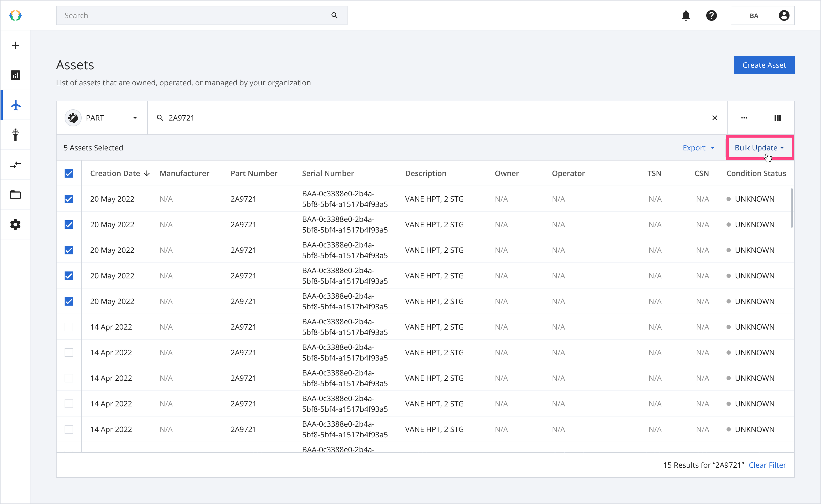Click the Operator column header
The image size is (821, 504).
[x=568, y=174]
